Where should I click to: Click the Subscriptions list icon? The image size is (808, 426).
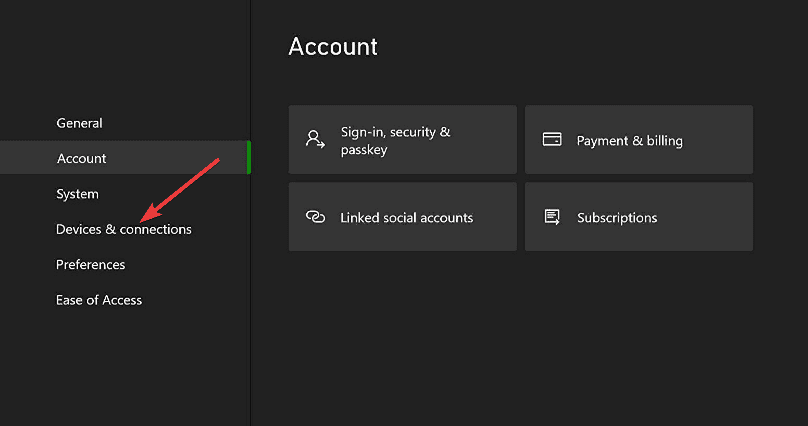(x=552, y=217)
